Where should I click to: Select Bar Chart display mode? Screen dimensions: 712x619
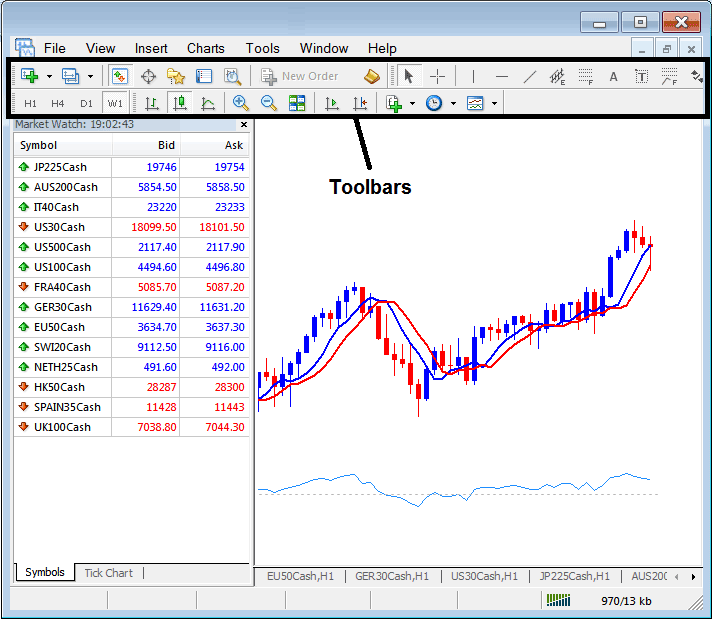(152, 104)
